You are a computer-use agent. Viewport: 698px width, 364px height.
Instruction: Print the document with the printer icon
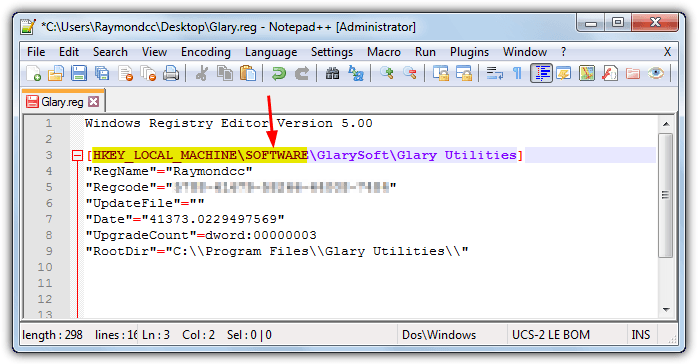(171, 73)
